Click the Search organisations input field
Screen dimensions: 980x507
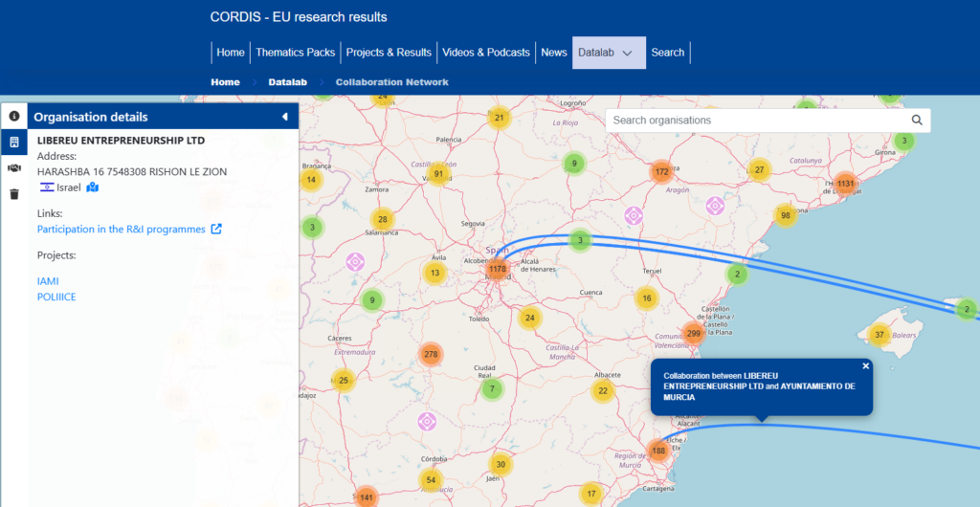[x=756, y=120]
